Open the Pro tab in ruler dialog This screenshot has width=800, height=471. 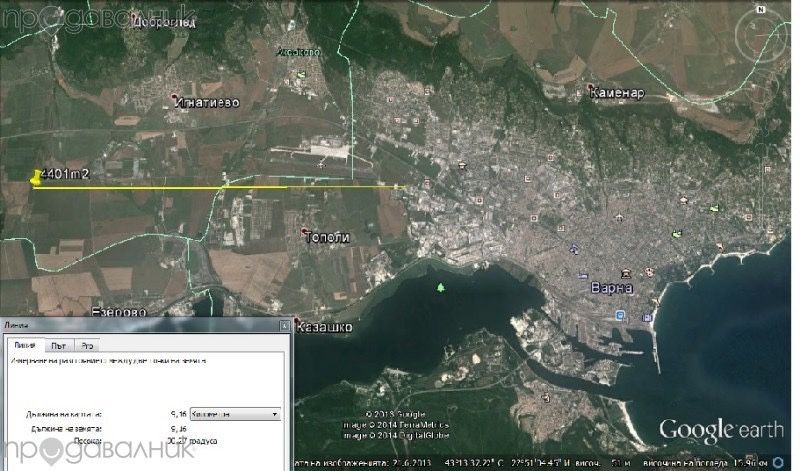tap(87, 346)
